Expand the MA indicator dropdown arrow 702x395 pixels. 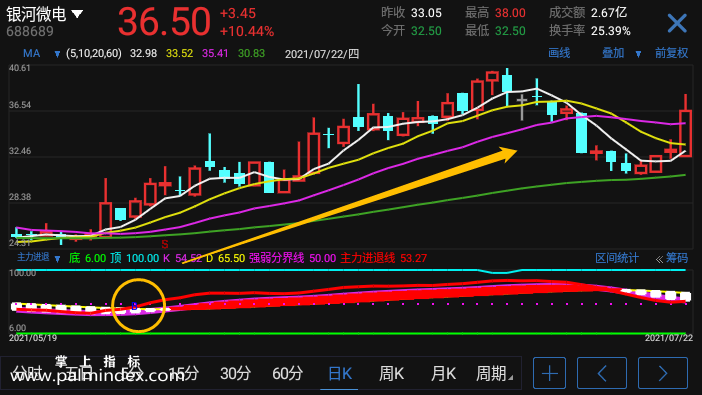click(57, 54)
